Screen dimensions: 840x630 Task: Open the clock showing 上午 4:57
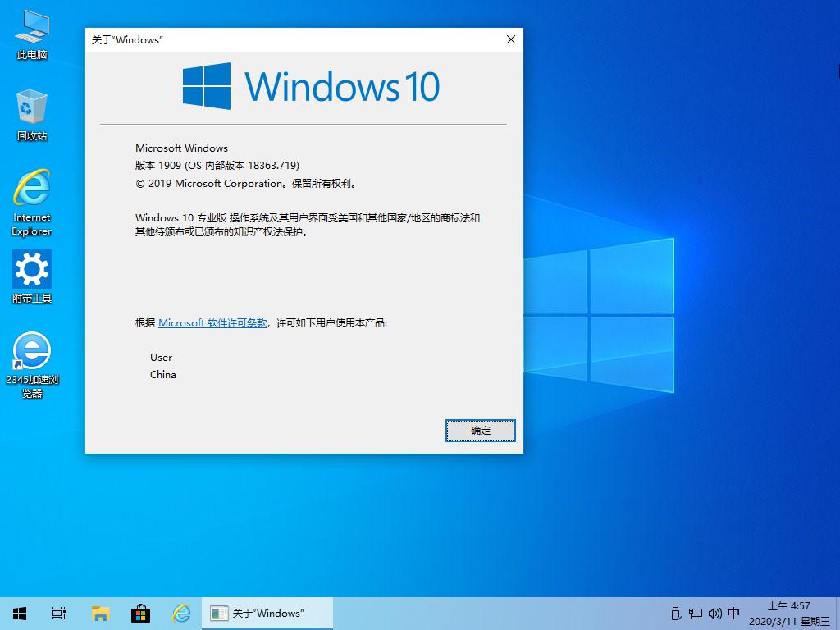(x=789, y=614)
